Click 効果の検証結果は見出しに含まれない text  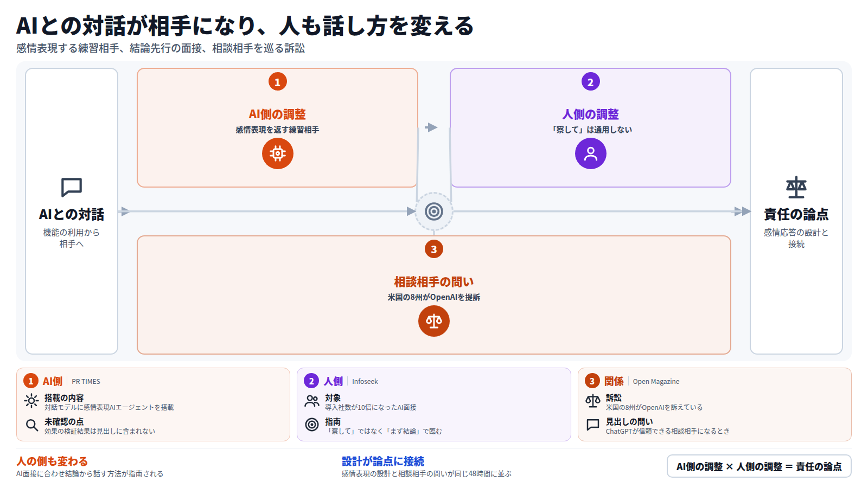point(100,432)
